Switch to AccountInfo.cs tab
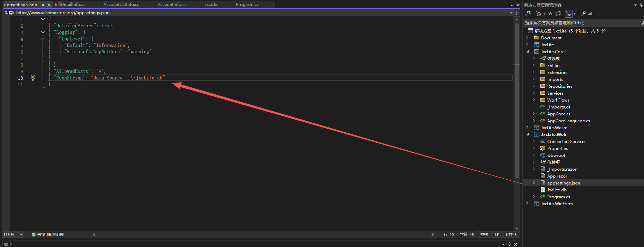The height and width of the screenshot is (247, 644). (x=172, y=4)
